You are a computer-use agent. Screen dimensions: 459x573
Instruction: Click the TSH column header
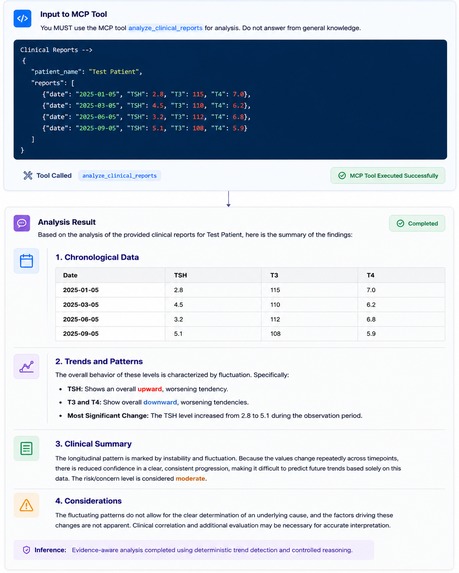tap(181, 275)
